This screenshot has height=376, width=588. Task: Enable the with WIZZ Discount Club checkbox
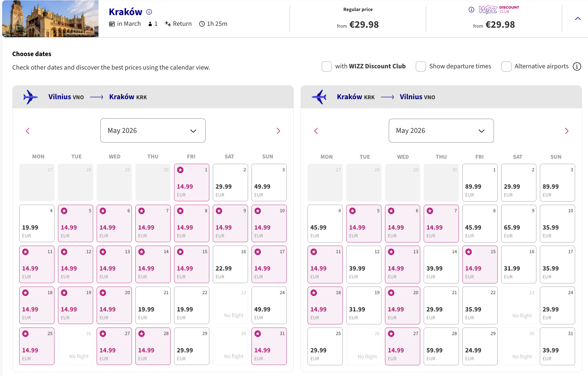coord(327,66)
